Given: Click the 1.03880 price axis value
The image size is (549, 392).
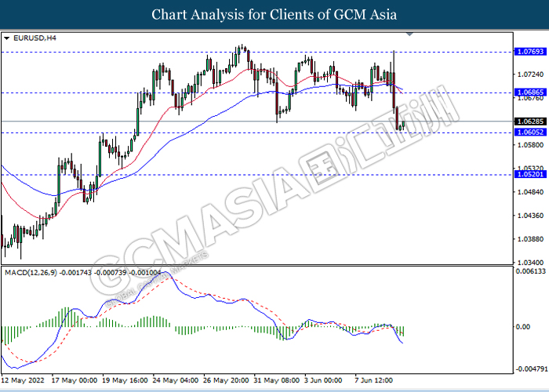Looking at the screenshot, I should 530,239.
